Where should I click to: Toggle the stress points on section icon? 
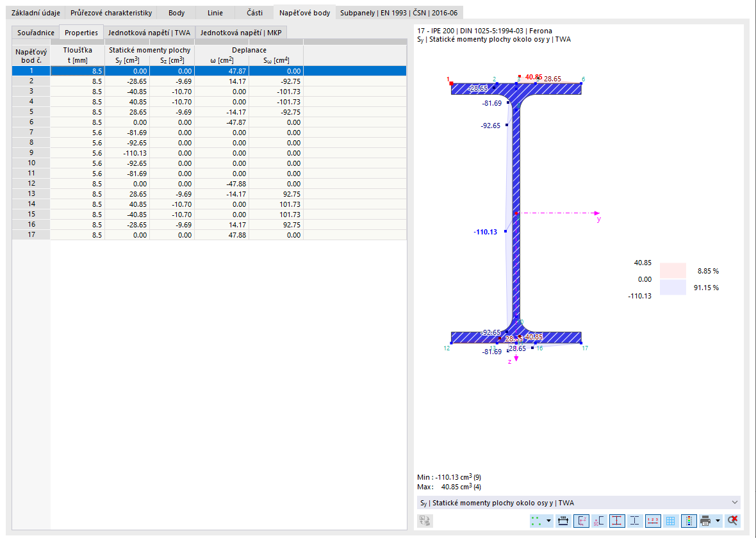click(617, 521)
